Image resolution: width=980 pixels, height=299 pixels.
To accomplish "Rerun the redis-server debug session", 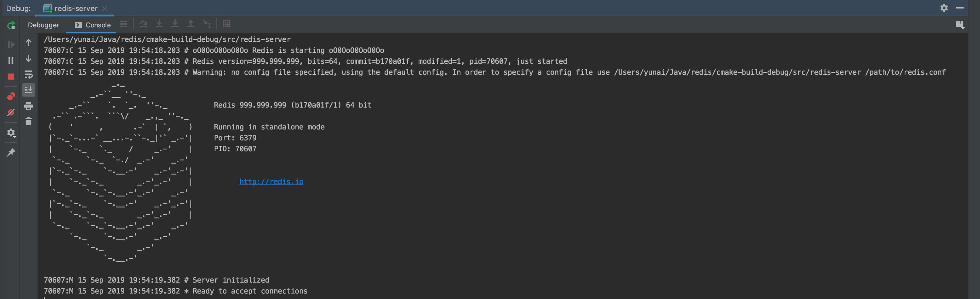I will click(11, 26).
